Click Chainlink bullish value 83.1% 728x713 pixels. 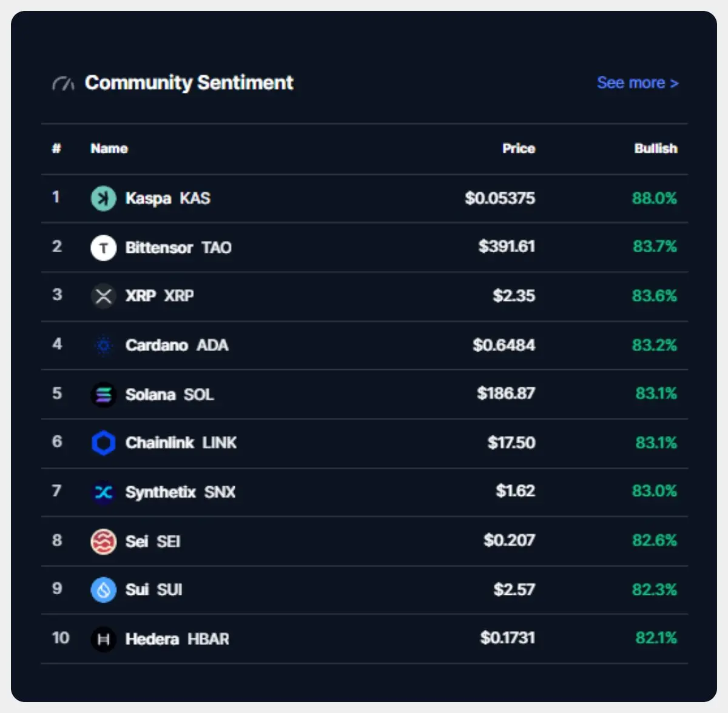click(656, 443)
